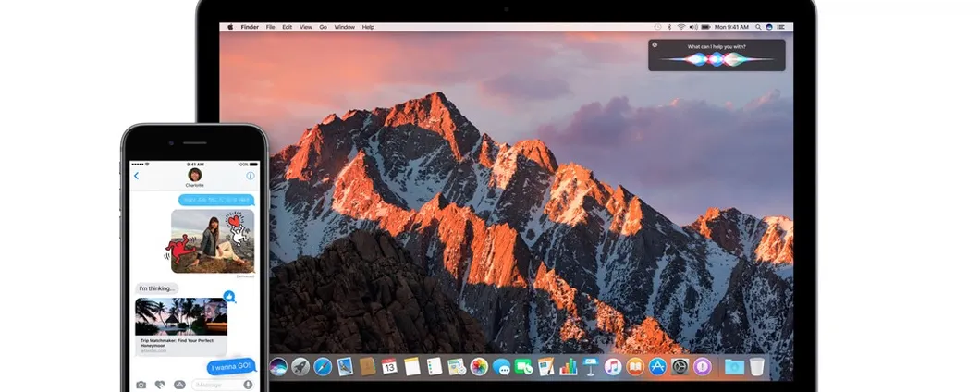Open Trash in the Dock

click(757, 366)
